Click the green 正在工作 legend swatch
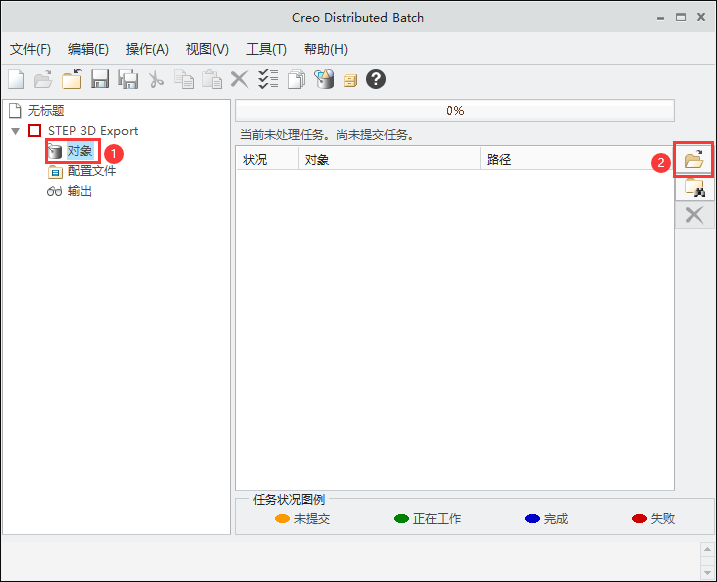 point(401,518)
